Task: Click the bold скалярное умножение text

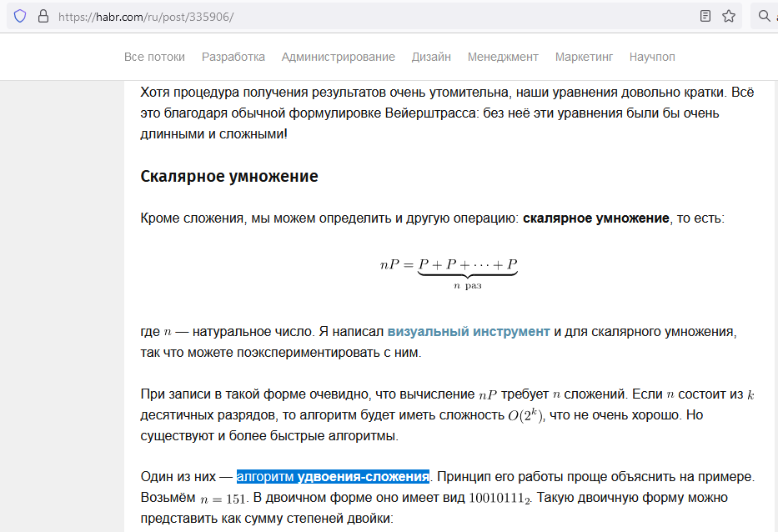Action: (596, 218)
